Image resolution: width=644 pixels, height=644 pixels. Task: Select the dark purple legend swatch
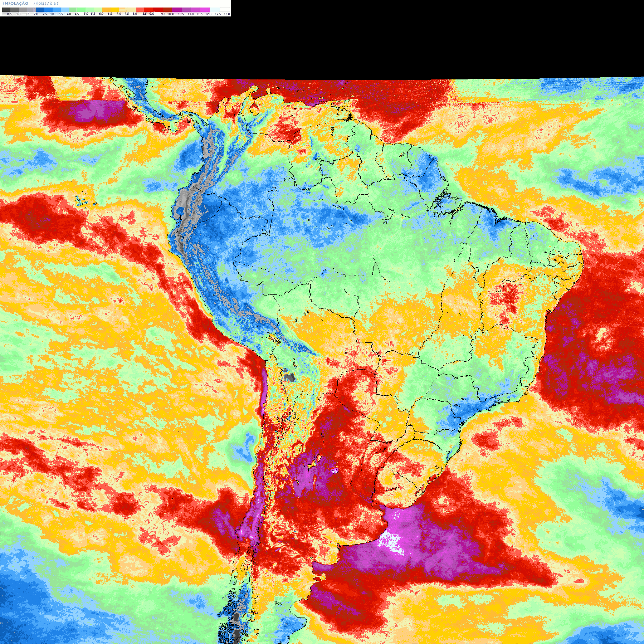177,10
